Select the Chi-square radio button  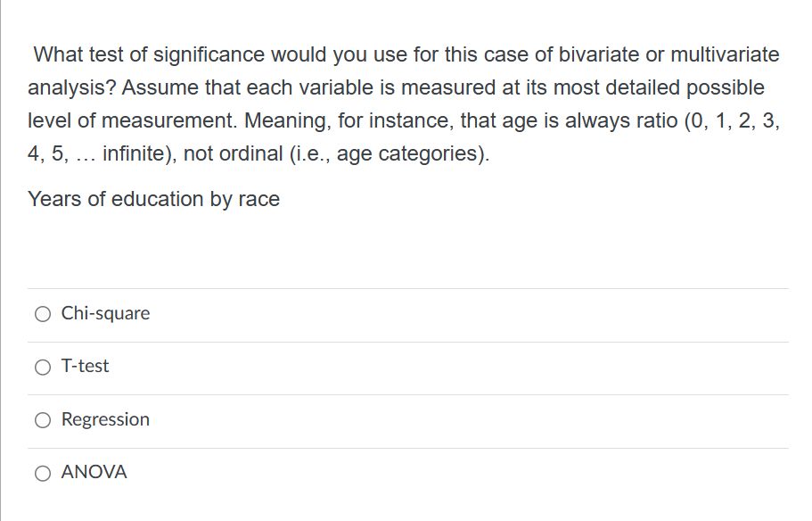tap(43, 314)
